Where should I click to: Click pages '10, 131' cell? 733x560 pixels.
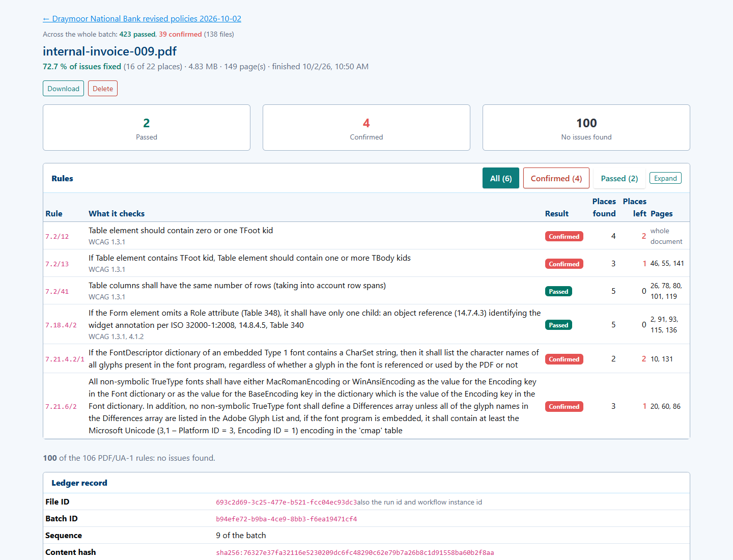(662, 359)
